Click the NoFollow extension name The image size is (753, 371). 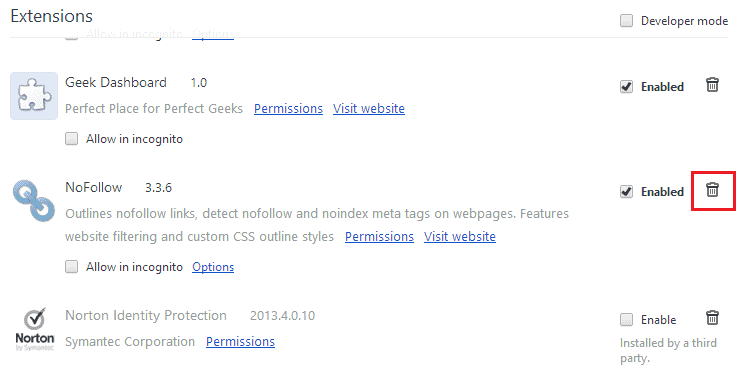[94, 187]
